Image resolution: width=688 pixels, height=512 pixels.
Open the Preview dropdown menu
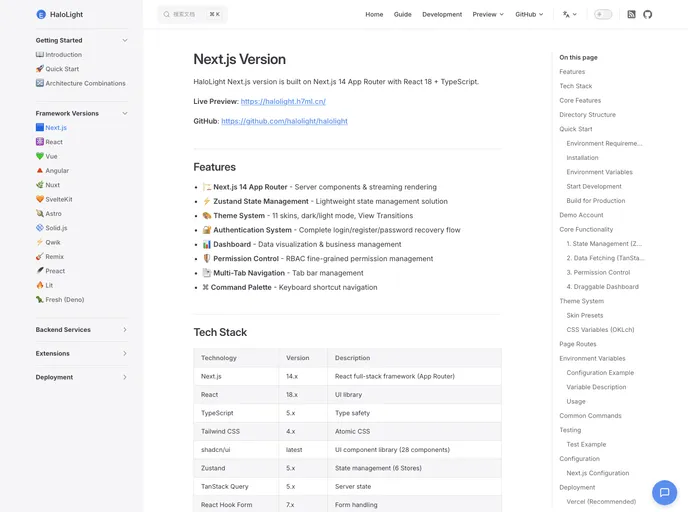point(488,15)
